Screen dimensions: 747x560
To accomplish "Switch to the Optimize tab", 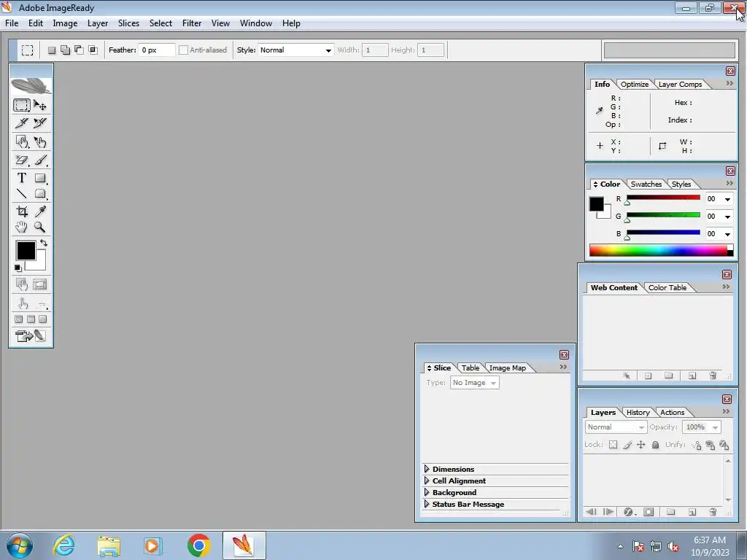I will click(x=634, y=85).
